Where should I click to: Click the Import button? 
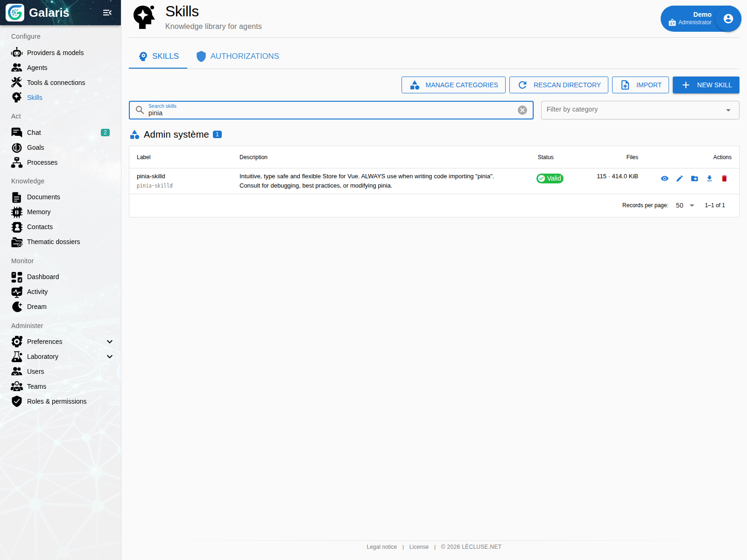pyautogui.click(x=641, y=85)
